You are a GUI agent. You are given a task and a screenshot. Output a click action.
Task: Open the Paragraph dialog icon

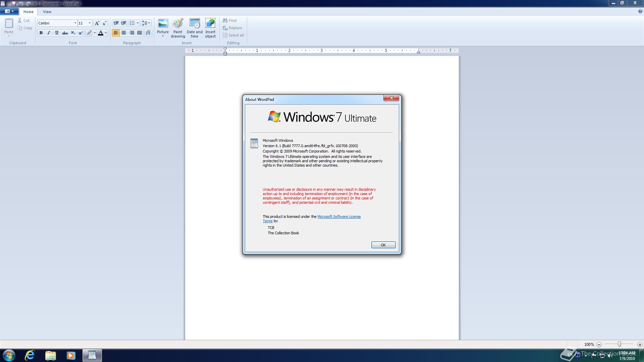coord(148,33)
